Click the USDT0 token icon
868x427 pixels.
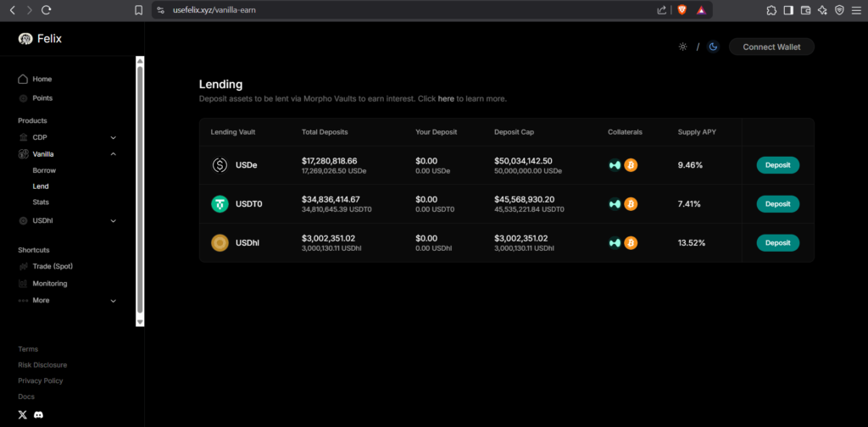(x=220, y=203)
